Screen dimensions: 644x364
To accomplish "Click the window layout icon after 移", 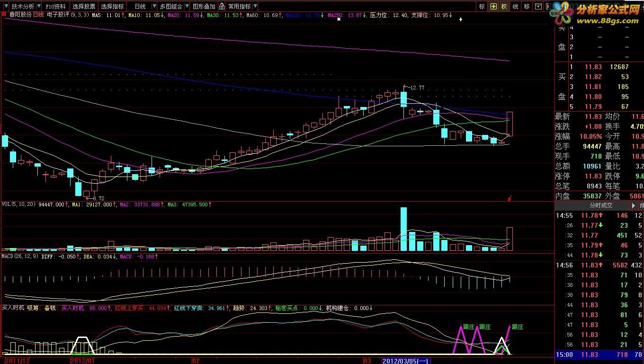I will [538, 7].
